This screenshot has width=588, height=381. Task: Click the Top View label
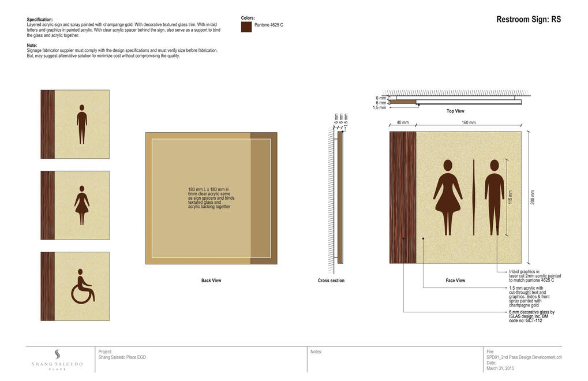455,111
